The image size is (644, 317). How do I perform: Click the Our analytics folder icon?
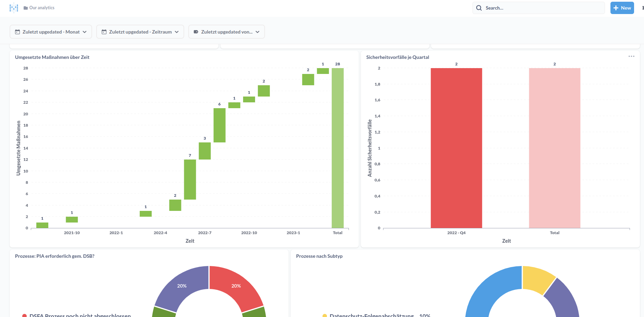(x=26, y=8)
